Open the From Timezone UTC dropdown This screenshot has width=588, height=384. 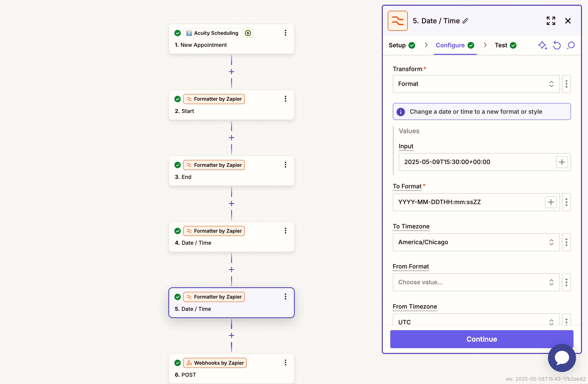click(x=476, y=320)
